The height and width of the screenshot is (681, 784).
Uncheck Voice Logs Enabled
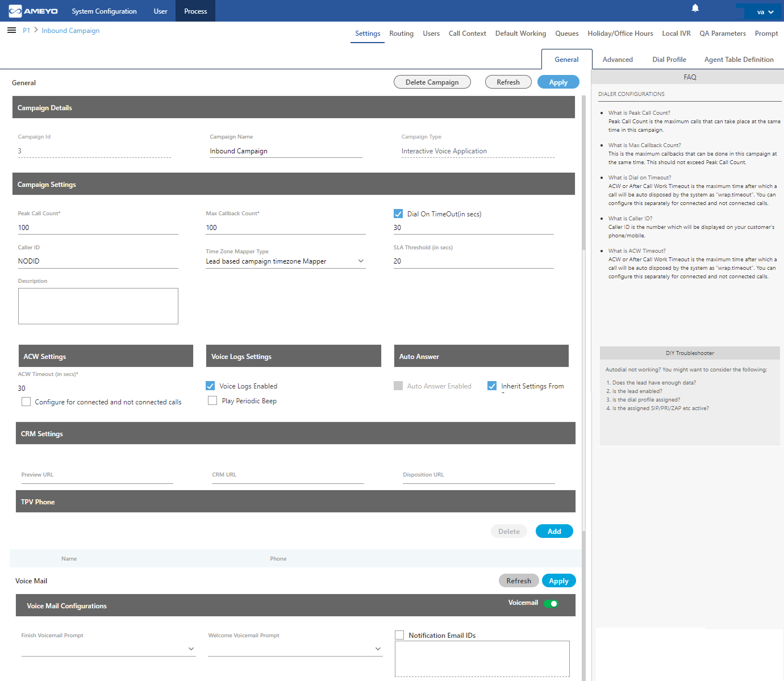tap(210, 386)
